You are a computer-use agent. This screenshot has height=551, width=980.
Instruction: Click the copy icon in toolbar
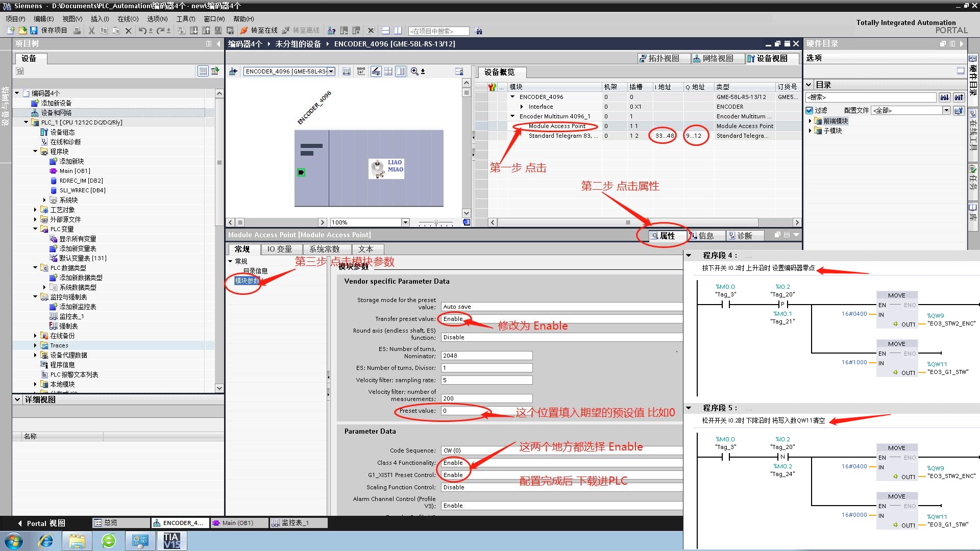coord(104,31)
